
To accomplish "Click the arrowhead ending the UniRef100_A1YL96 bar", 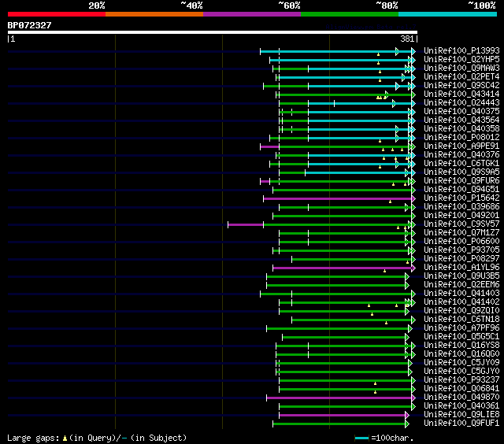I will click(x=411, y=268).
